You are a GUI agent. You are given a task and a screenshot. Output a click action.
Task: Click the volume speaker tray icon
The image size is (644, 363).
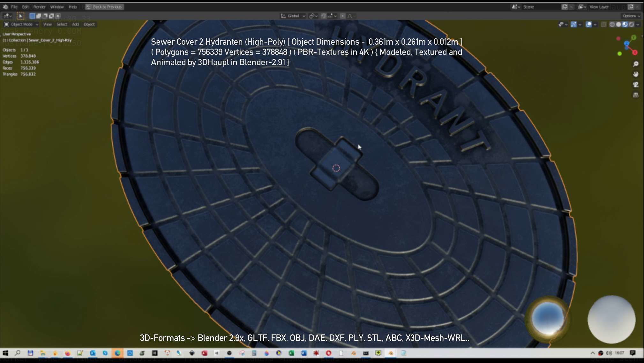tap(609, 353)
